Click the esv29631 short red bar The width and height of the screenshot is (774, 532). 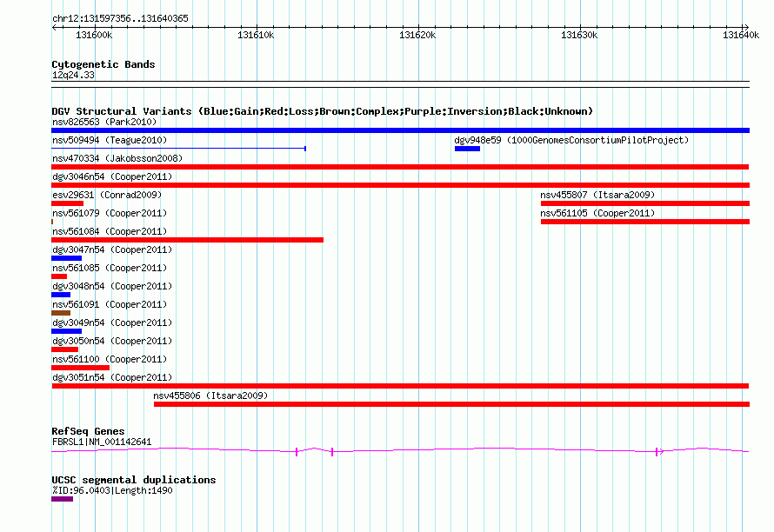[x=68, y=203]
